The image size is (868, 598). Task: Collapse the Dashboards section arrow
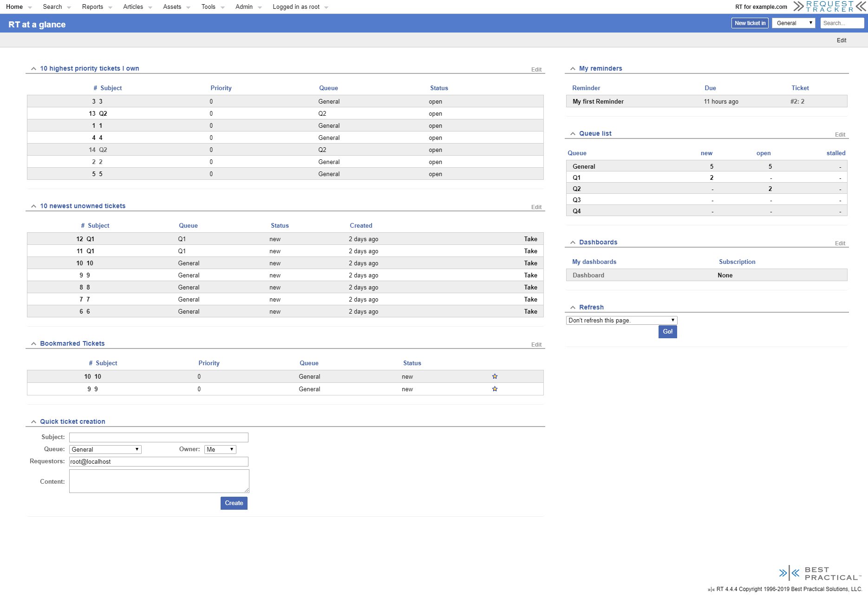573,243
